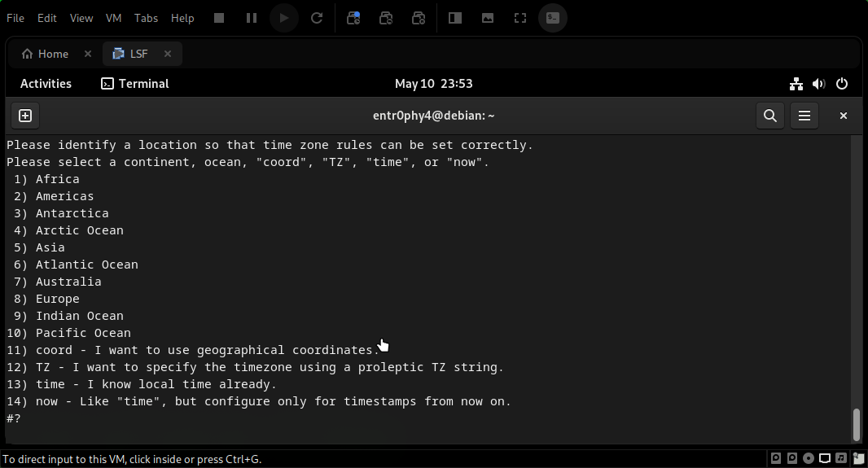
Task: Close the LSF tab
Action: click(168, 54)
